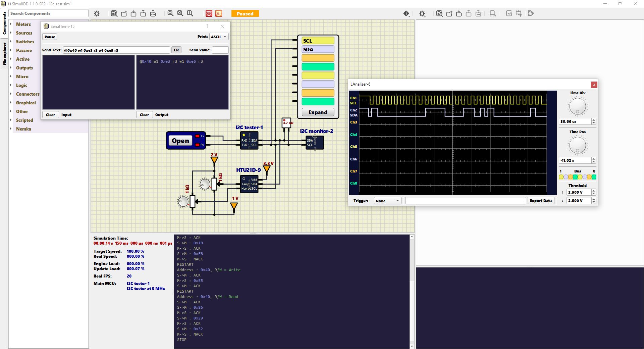Start the debugger
This screenshot has height=349, width=644.
pyautogui.click(x=531, y=13)
